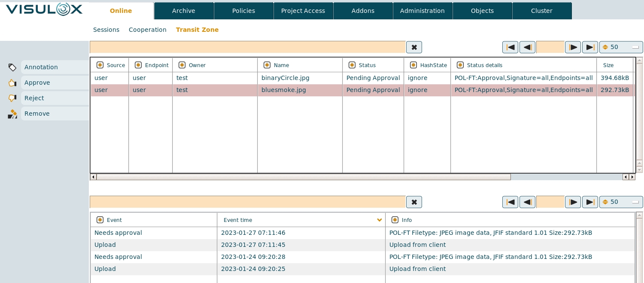Go to next page of top table
The width and height of the screenshot is (644, 283).
pyautogui.click(x=573, y=47)
